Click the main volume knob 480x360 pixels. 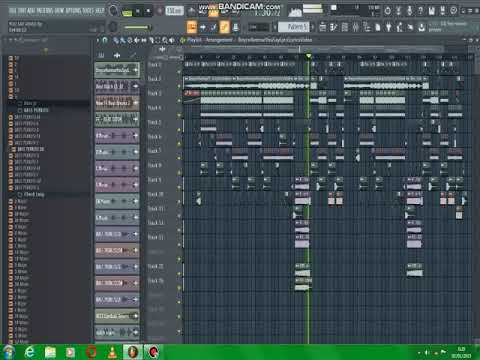(x=113, y=10)
